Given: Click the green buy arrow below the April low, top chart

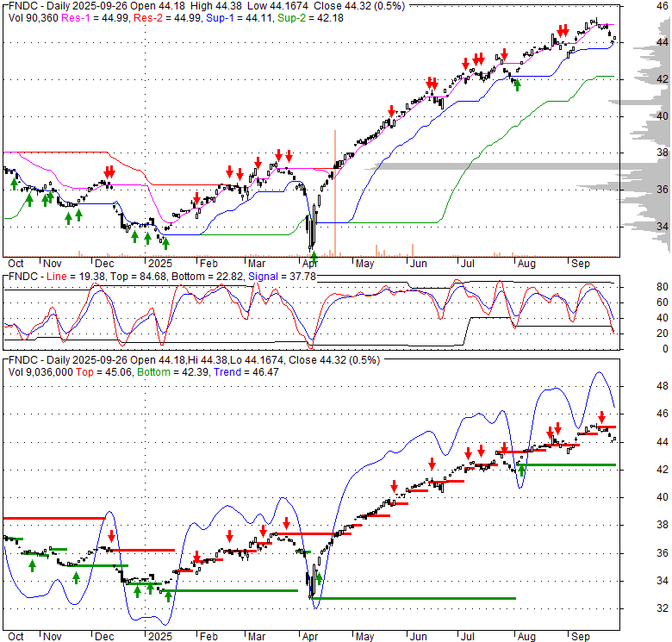Looking at the screenshot, I should click(x=314, y=258).
